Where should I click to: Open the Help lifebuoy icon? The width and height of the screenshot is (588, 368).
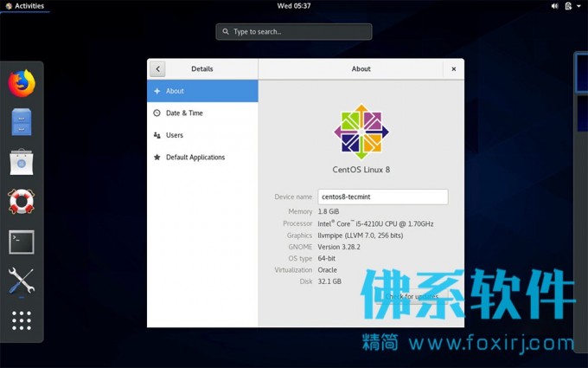click(22, 202)
